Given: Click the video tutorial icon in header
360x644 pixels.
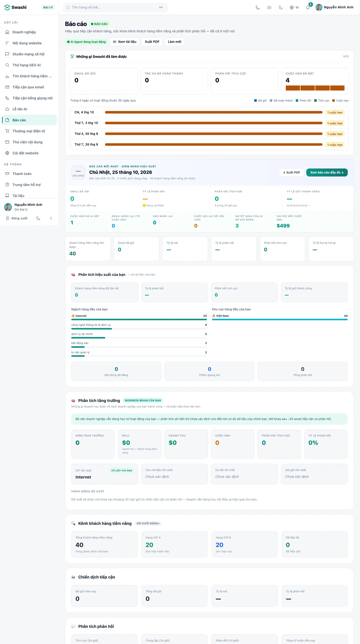Looking at the screenshot, I should click(269, 8).
